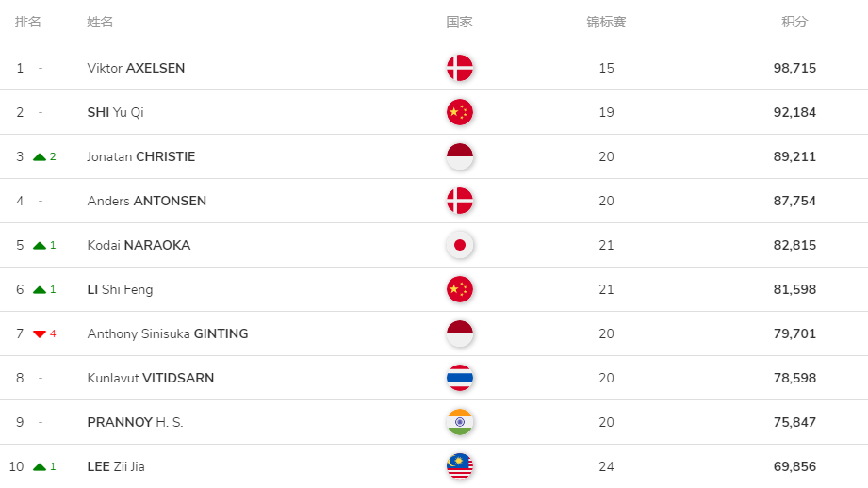Viewport: 868px width, 488px height.
Task: Click Malaysia flag beside Lee Zii Jia
Action: [460, 466]
